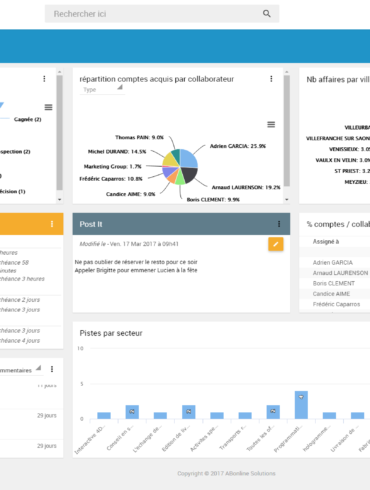
Task: Select 'Marketing Group: 1.7%' pie label
Action: (x=113, y=166)
